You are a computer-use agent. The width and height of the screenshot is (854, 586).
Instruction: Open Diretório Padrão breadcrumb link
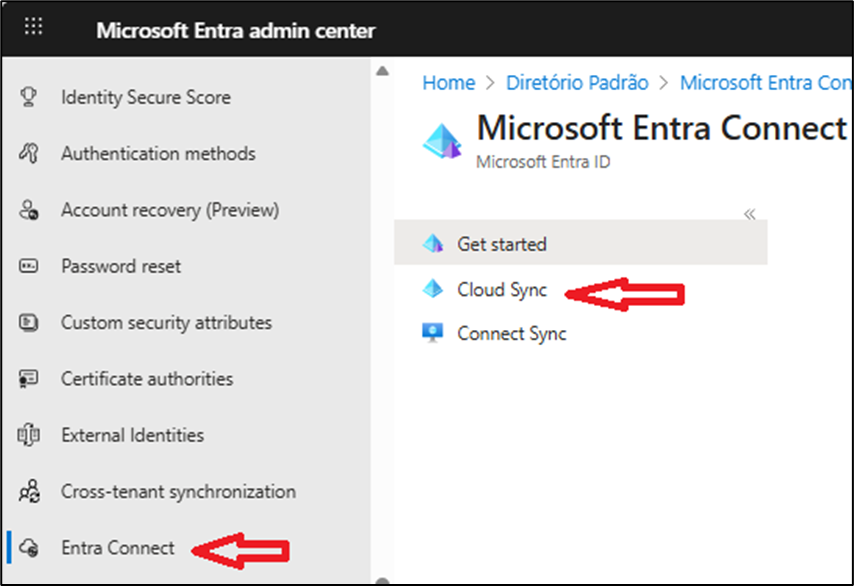point(577,83)
